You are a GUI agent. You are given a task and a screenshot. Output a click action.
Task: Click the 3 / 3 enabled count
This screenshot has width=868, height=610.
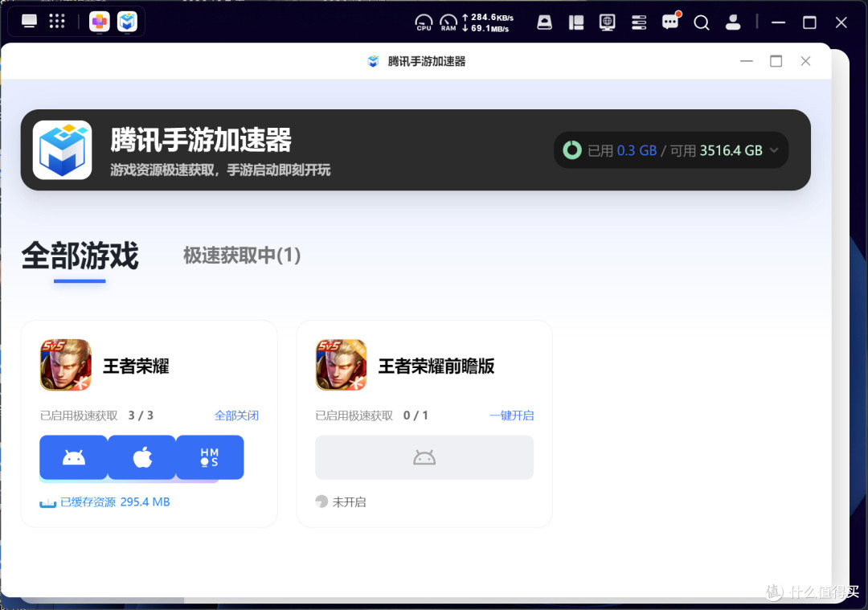pos(141,416)
